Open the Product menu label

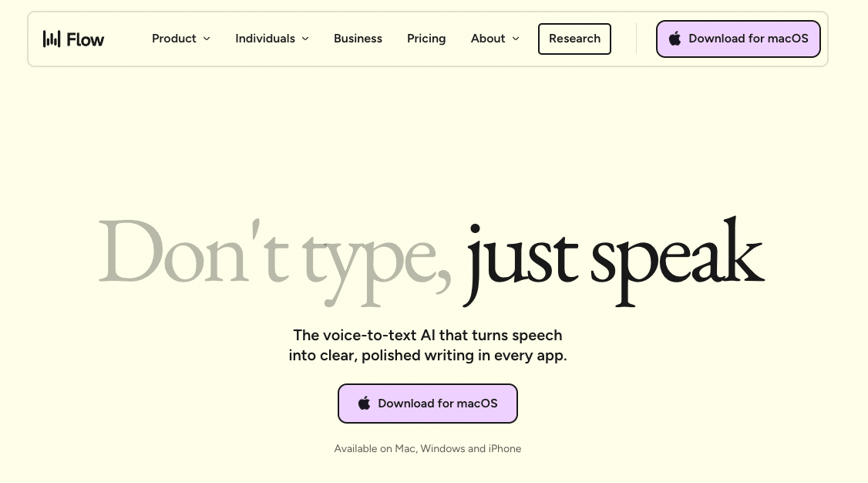(174, 39)
